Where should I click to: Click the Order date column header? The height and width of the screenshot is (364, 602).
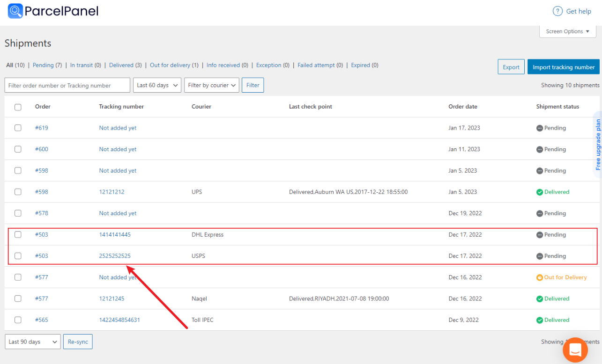(463, 107)
